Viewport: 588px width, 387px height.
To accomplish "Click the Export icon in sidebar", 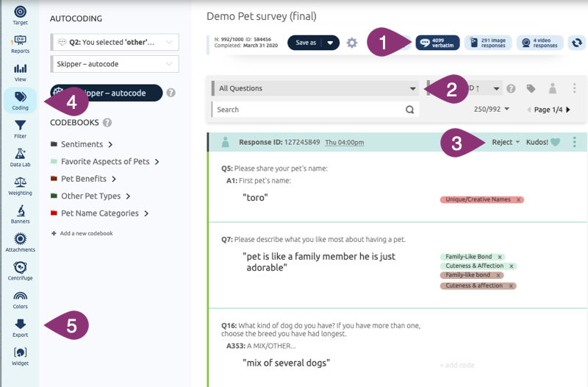I will (x=20, y=327).
